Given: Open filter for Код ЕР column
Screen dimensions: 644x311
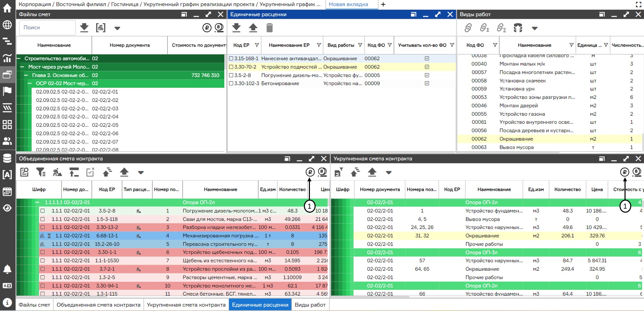Looking at the screenshot, I should point(257,45).
